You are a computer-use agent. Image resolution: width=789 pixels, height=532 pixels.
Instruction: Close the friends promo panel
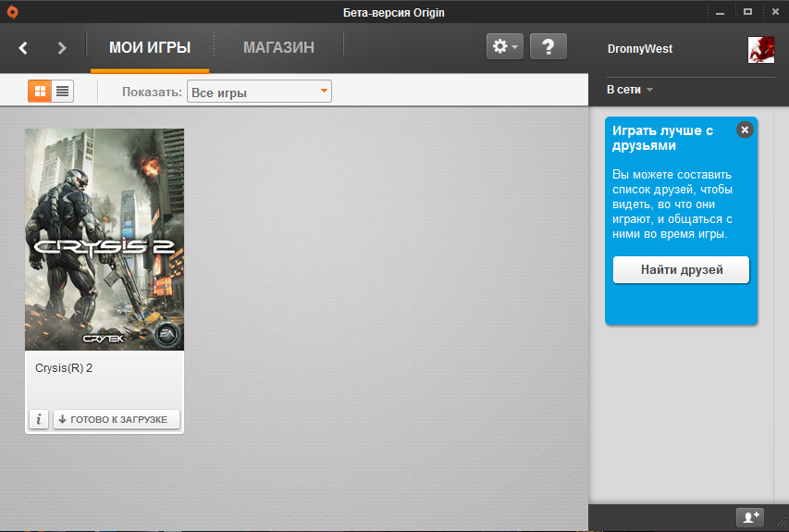[x=745, y=130]
